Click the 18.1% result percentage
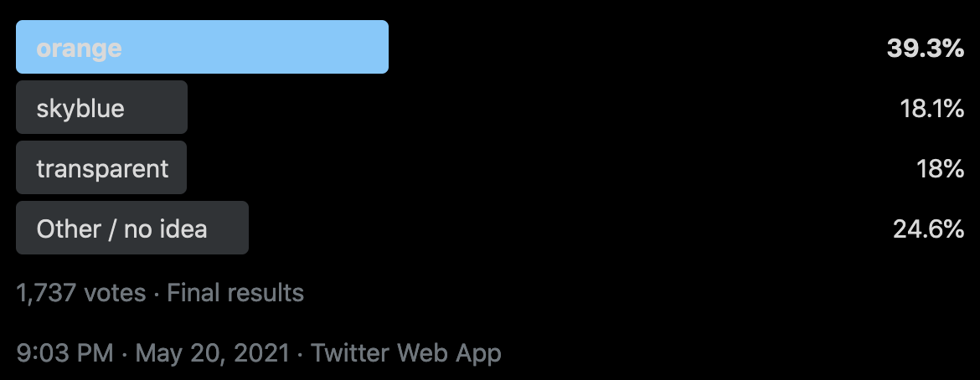The image size is (980, 380). pos(931,108)
